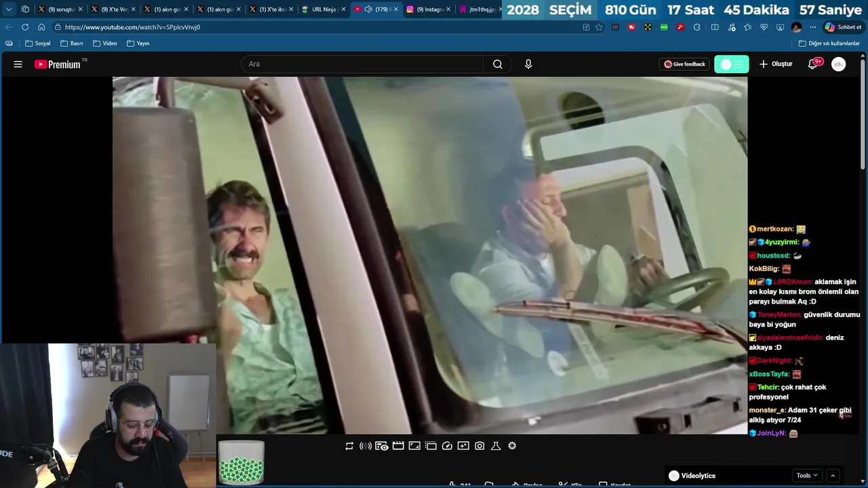Collapse the Videolytics panel with the chevron
The image size is (868, 488).
click(x=833, y=476)
